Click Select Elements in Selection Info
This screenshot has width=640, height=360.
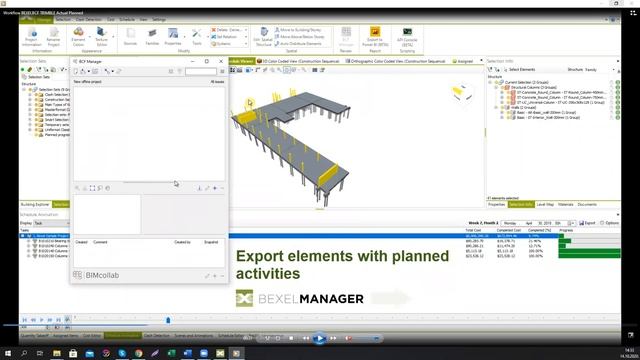pyautogui.click(x=519, y=70)
